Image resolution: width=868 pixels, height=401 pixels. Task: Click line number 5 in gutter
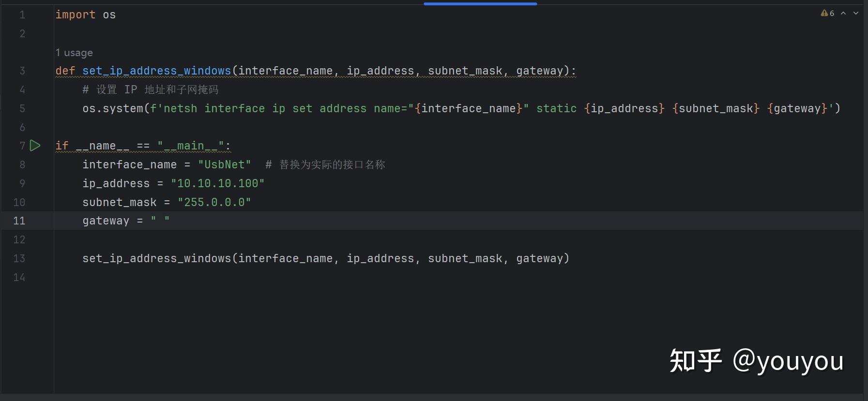click(x=22, y=108)
